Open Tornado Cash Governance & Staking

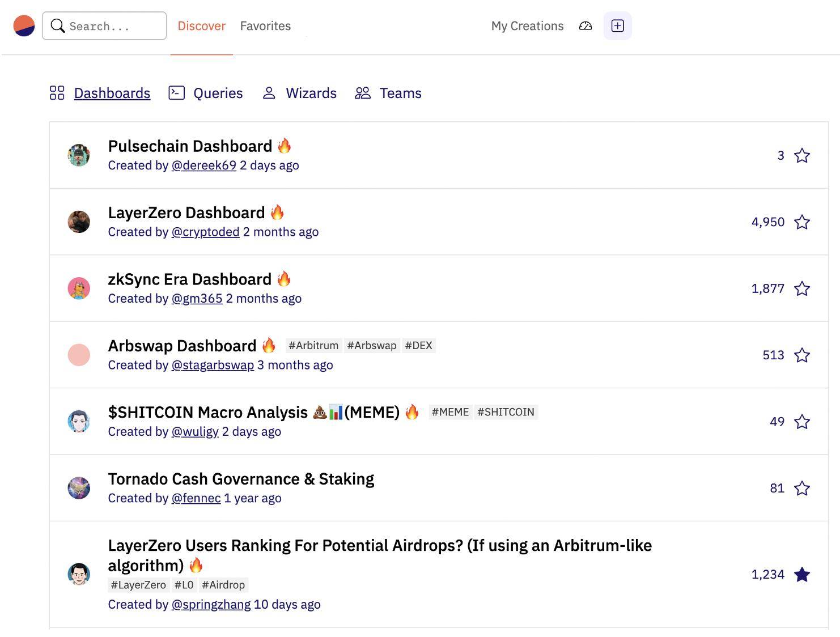click(241, 479)
